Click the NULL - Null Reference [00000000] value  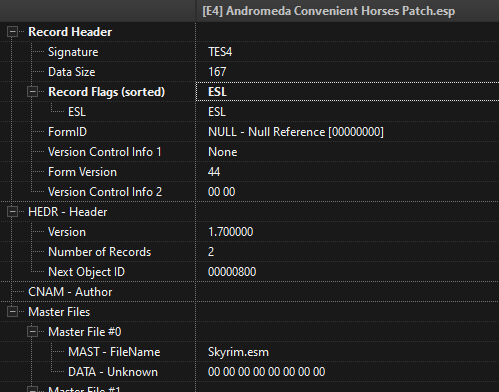click(x=296, y=132)
